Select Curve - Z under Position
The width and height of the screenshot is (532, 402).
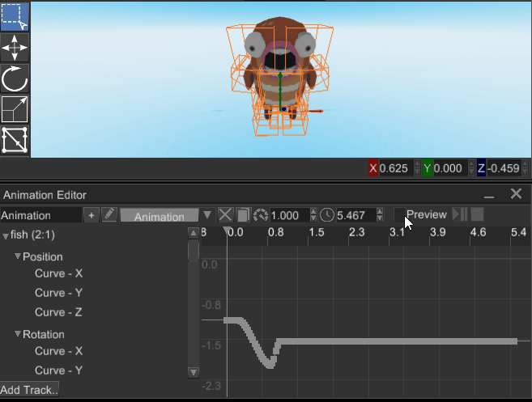click(x=58, y=312)
